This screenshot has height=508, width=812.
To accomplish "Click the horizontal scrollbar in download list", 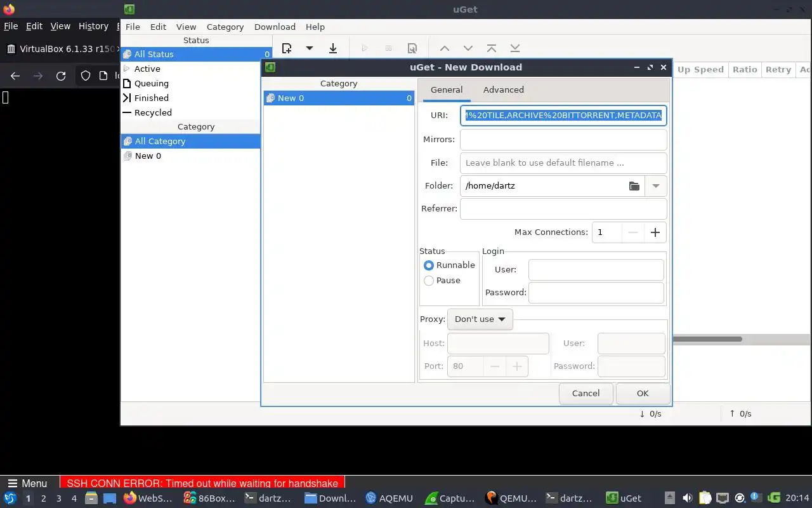I will (707, 339).
